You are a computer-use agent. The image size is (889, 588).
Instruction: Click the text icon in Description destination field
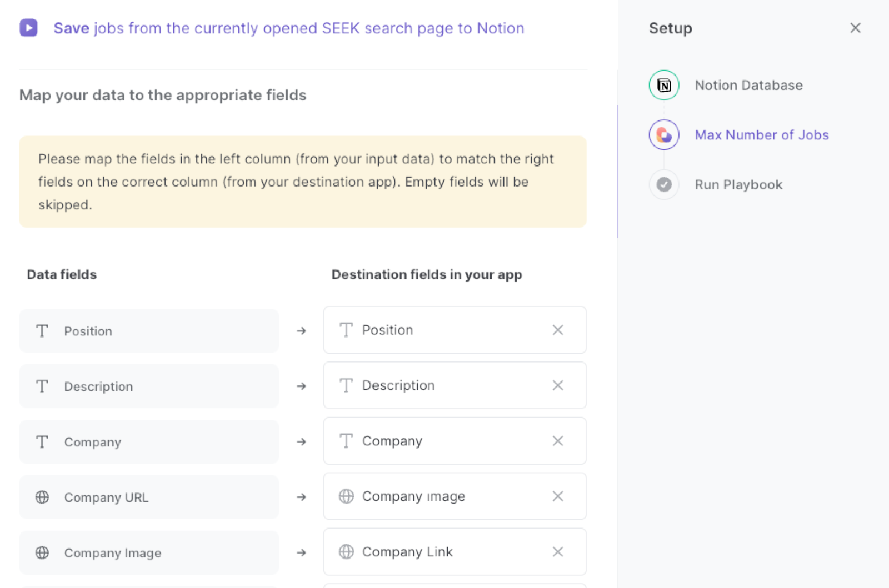346,385
